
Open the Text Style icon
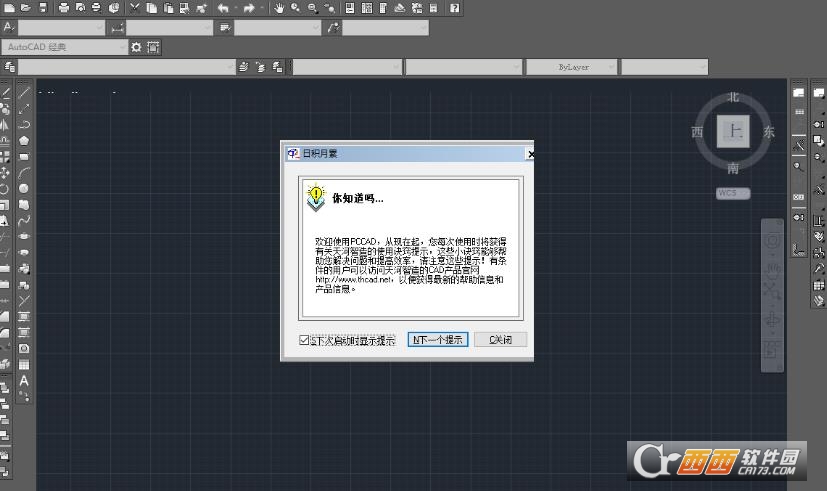coord(8,27)
